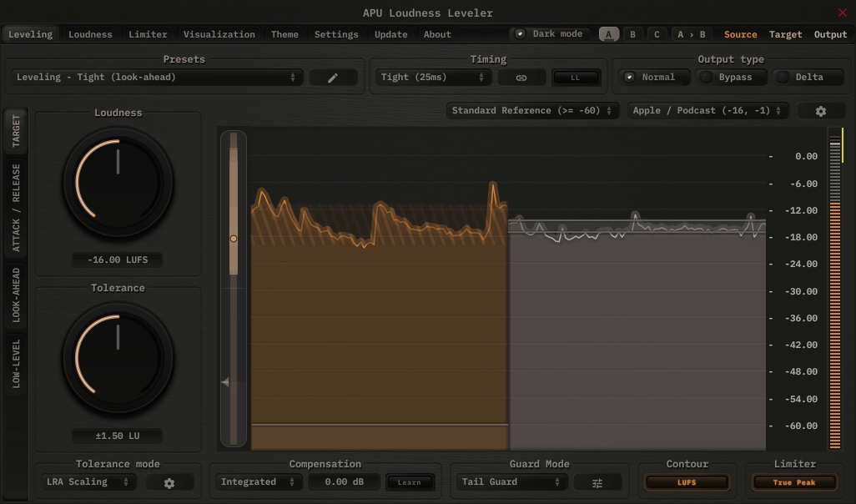Switch to the Limiter tab
The width and height of the screenshot is (856, 504).
click(x=148, y=34)
